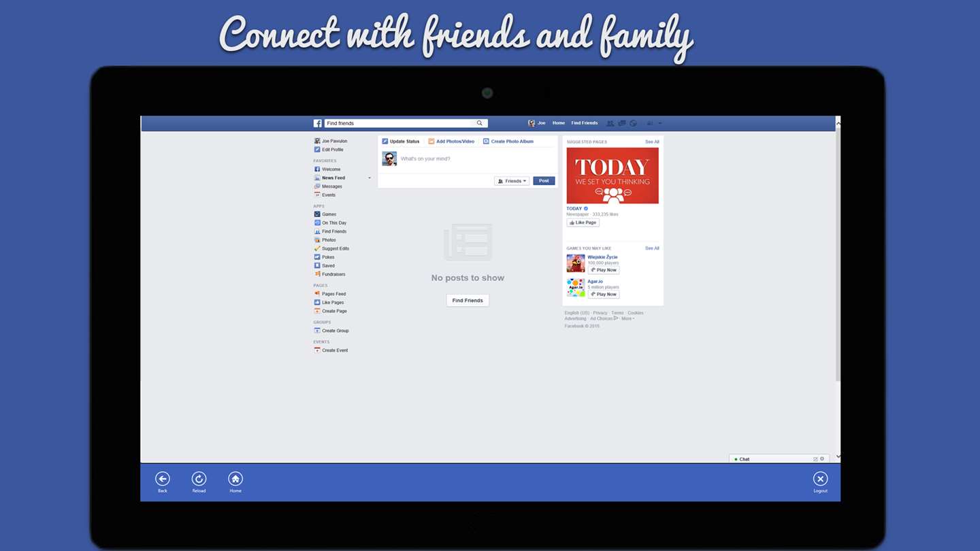Image resolution: width=980 pixels, height=551 pixels.
Task: Open Photos in the sidebar
Action: pos(325,240)
